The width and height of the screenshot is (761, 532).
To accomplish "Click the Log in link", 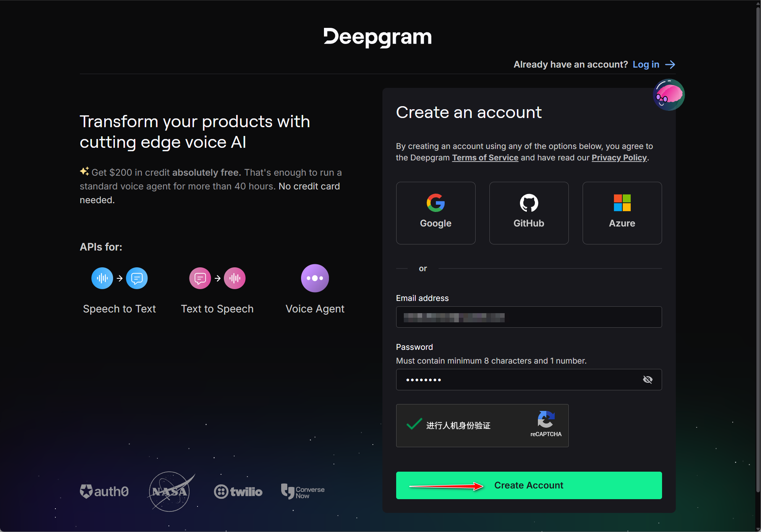I will pos(646,65).
